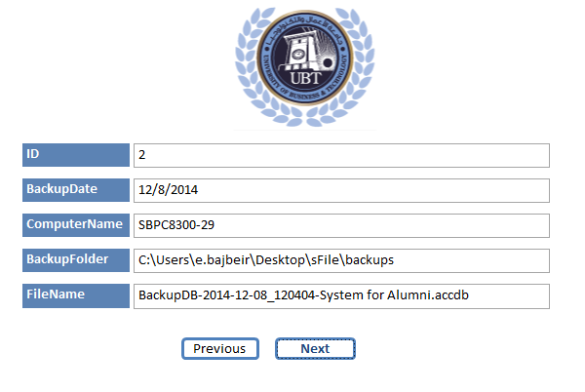Click the 12/8/2014 date text
585x392 pixels.
(x=168, y=190)
